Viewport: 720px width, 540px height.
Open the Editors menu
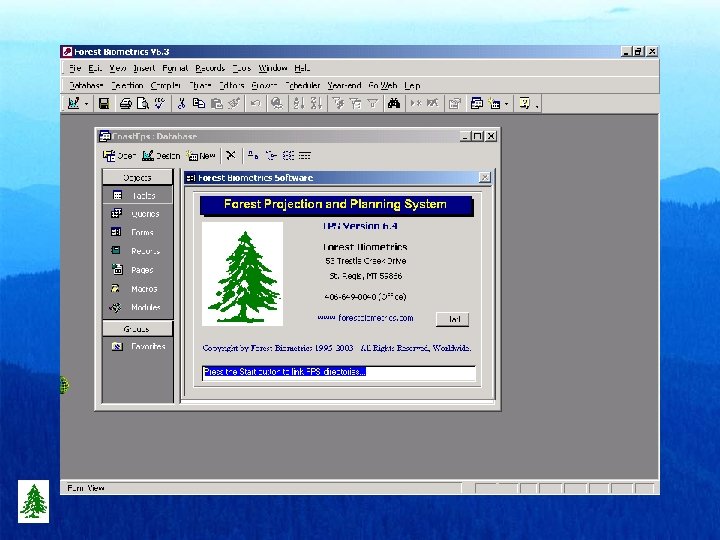pyautogui.click(x=231, y=86)
